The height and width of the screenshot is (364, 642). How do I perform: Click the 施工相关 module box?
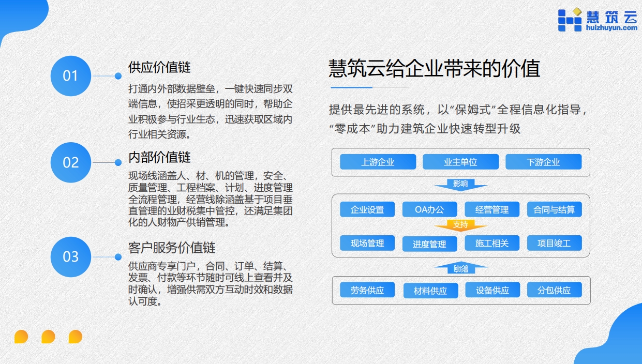point(492,243)
